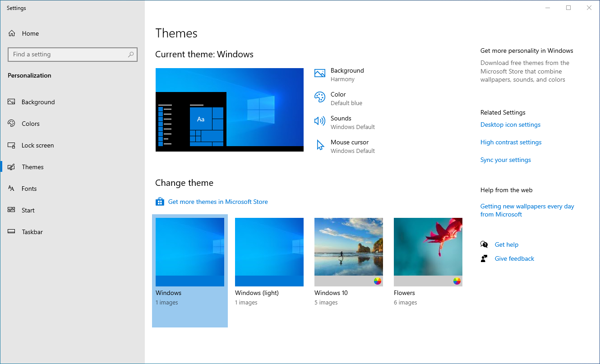Click the '5 images' text

pyautogui.click(x=326, y=303)
